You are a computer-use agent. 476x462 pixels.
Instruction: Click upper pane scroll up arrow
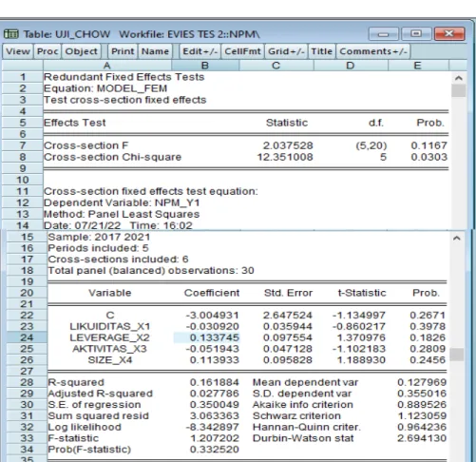click(459, 78)
